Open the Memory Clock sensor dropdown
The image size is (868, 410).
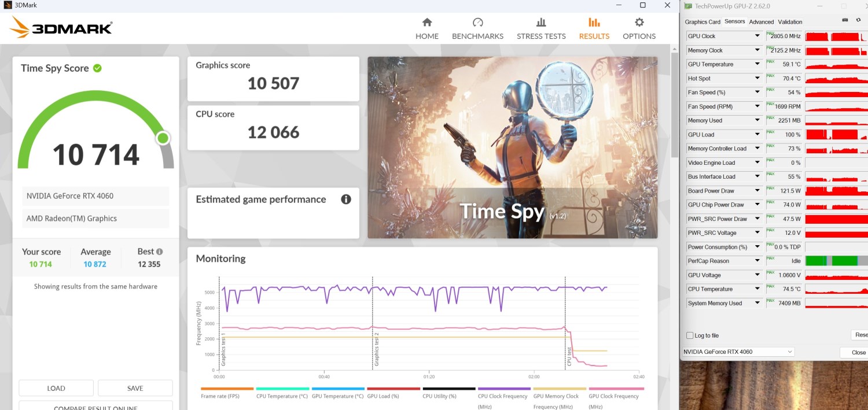pos(757,50)
